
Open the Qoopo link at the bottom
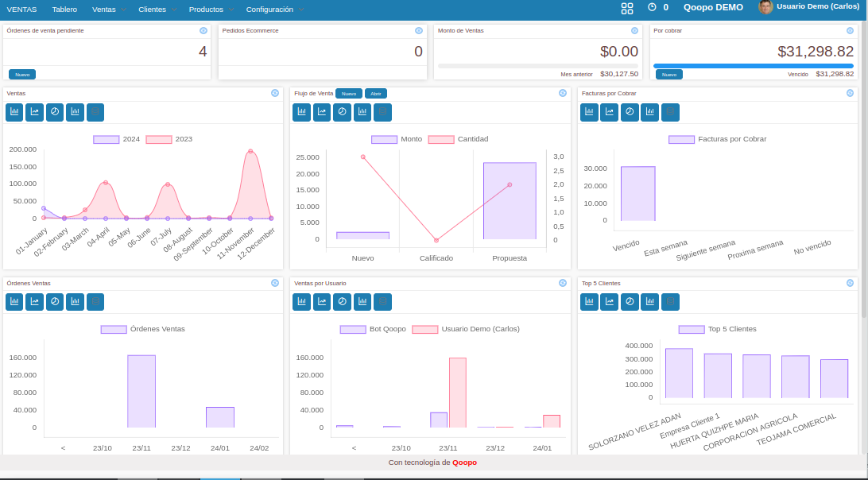coord(465,463)
